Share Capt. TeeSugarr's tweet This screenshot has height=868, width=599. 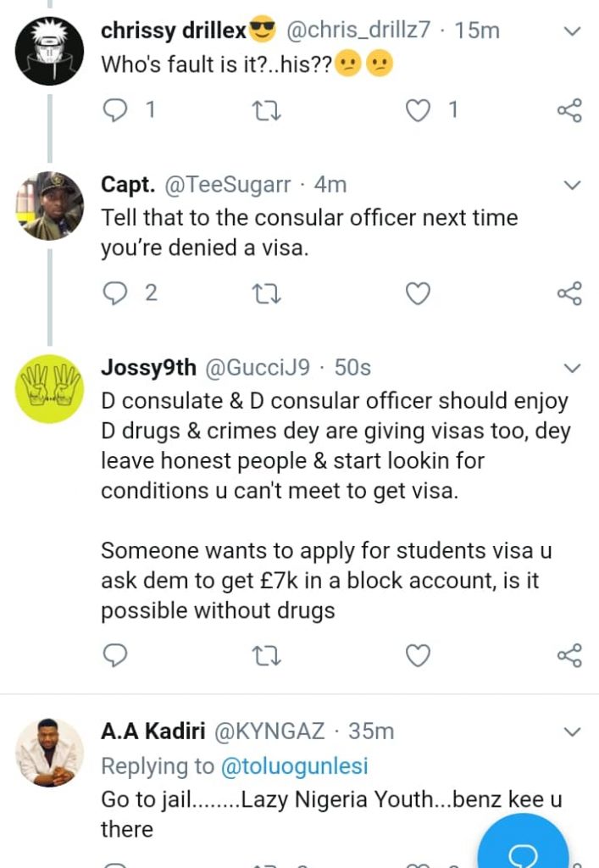(x=569, y=293)
